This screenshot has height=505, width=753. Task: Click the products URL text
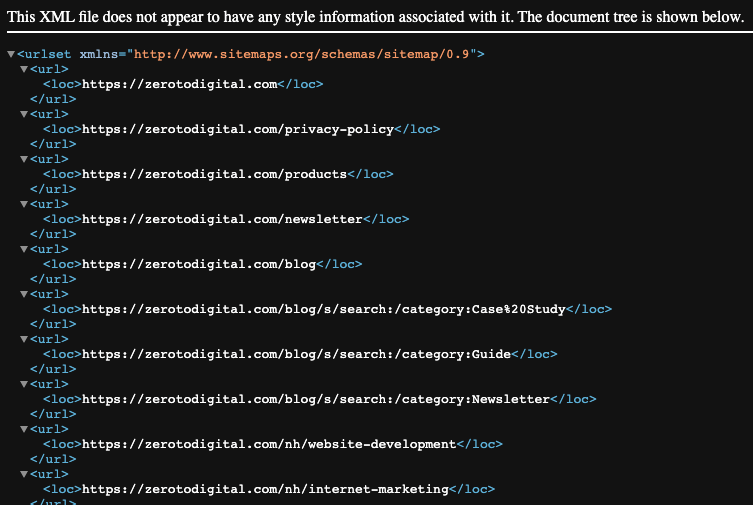pyautogui.click(x=213, y=174)
